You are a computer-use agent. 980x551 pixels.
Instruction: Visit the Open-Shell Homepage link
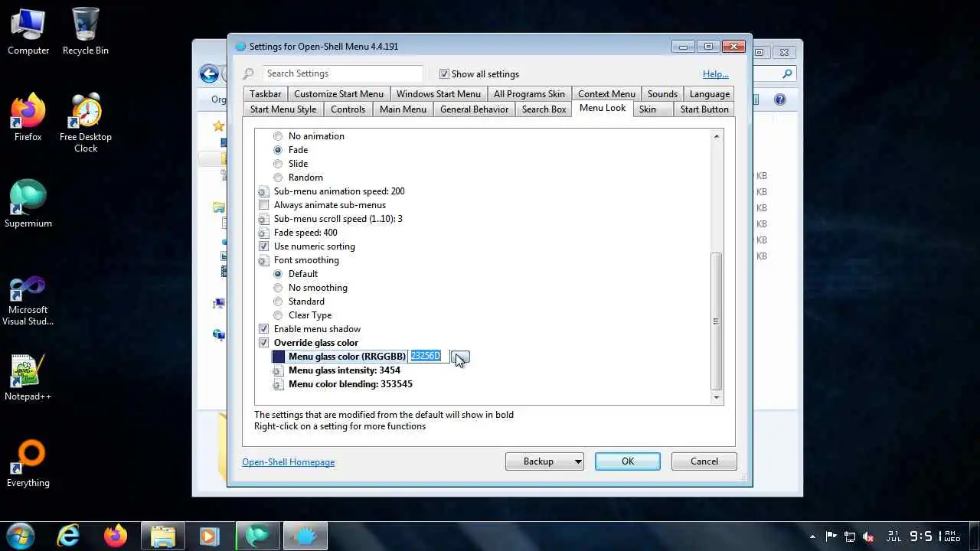tap(289, 462)
